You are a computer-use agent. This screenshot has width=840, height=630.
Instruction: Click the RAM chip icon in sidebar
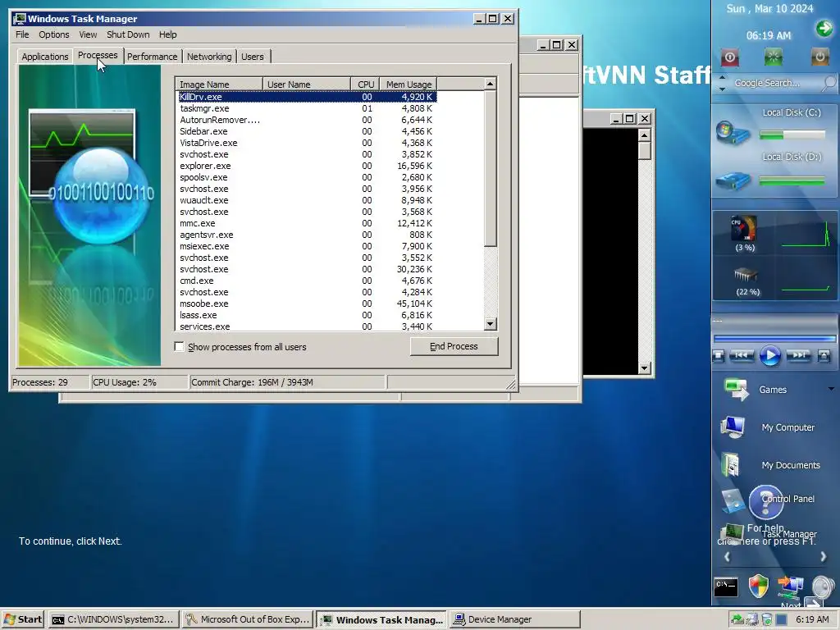pos(745,275)
